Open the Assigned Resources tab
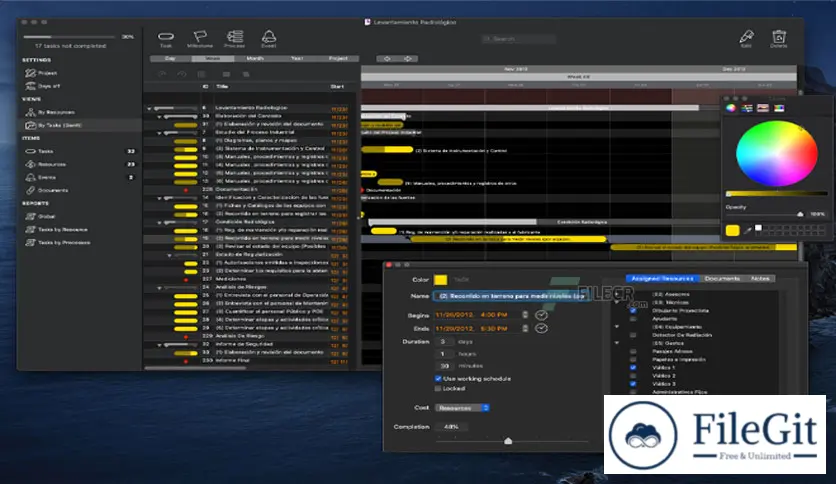This screenshot has width=836, height=484. [x=663, y=278]
